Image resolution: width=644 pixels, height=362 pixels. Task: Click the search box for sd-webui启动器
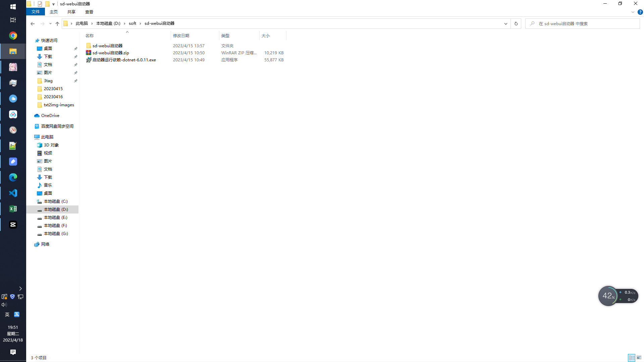pyautogui.click(x=584, y=23)
